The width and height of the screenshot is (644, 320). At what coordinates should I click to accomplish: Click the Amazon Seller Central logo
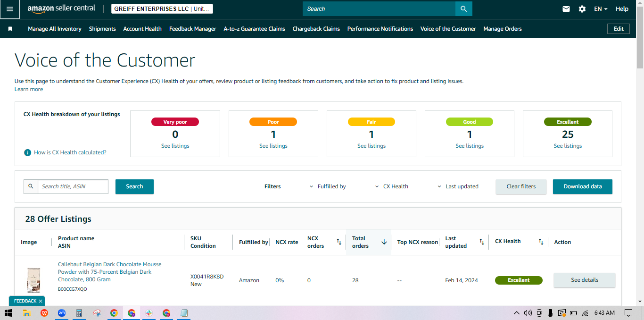pos(61,9)
